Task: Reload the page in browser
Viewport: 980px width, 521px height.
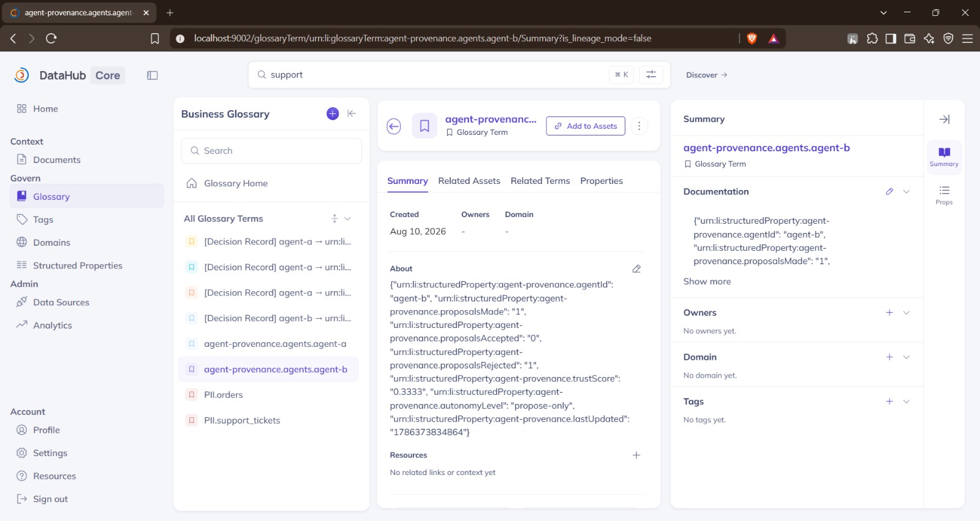Action: coord(51,38)
